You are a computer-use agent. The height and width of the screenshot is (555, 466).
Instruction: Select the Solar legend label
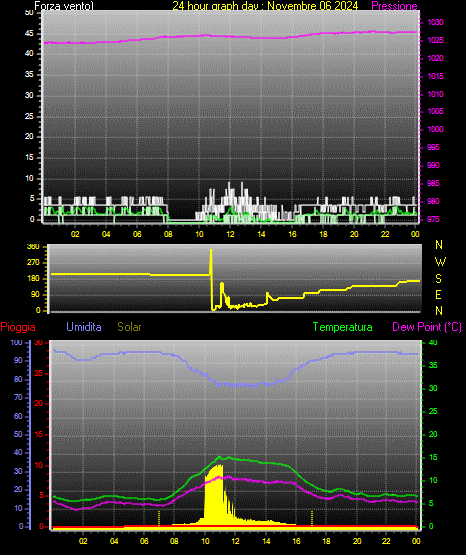pyautogui.click(x=130, y=327)
